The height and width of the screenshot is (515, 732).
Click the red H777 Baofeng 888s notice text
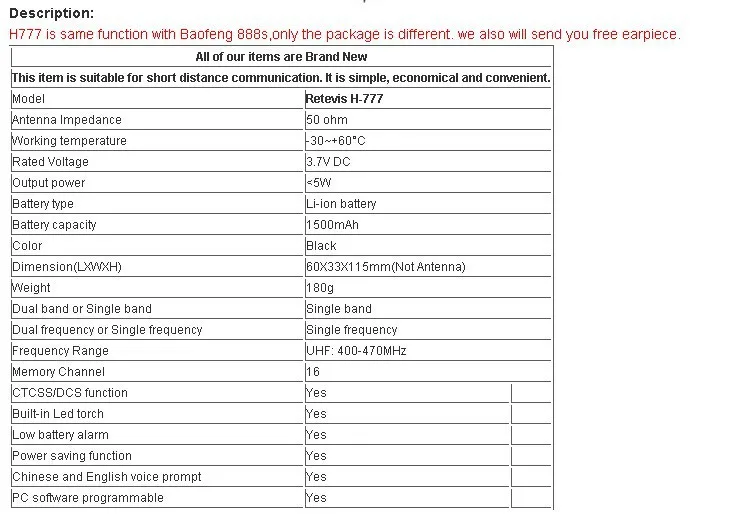(x=345, y=34)
